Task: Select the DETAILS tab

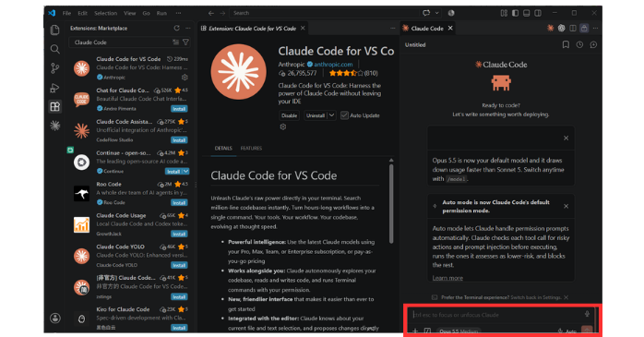Action: (223, 149)
